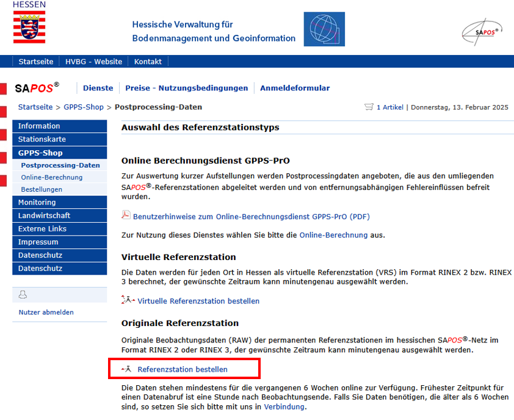This screenshot has height=420, width=514.
Task: Select the first Datenschutz sidebar entry
Action: click(x=60, y=255)
